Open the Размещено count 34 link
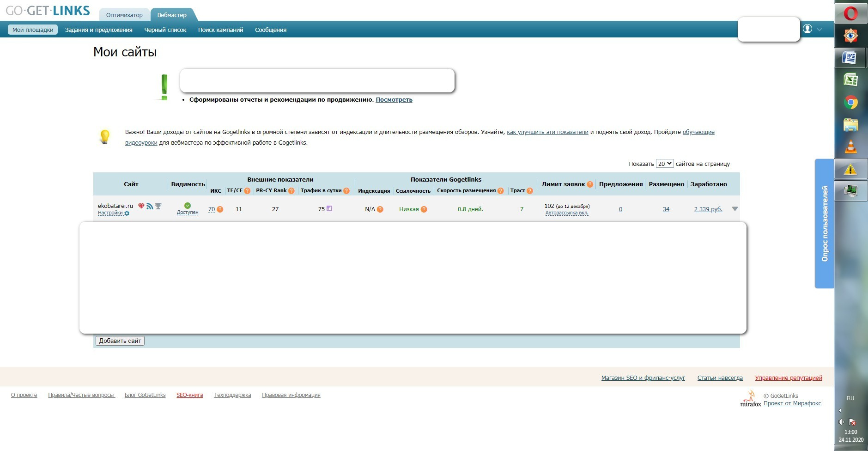868x451 pixels. pyautogui.click(x=666, y=209)
